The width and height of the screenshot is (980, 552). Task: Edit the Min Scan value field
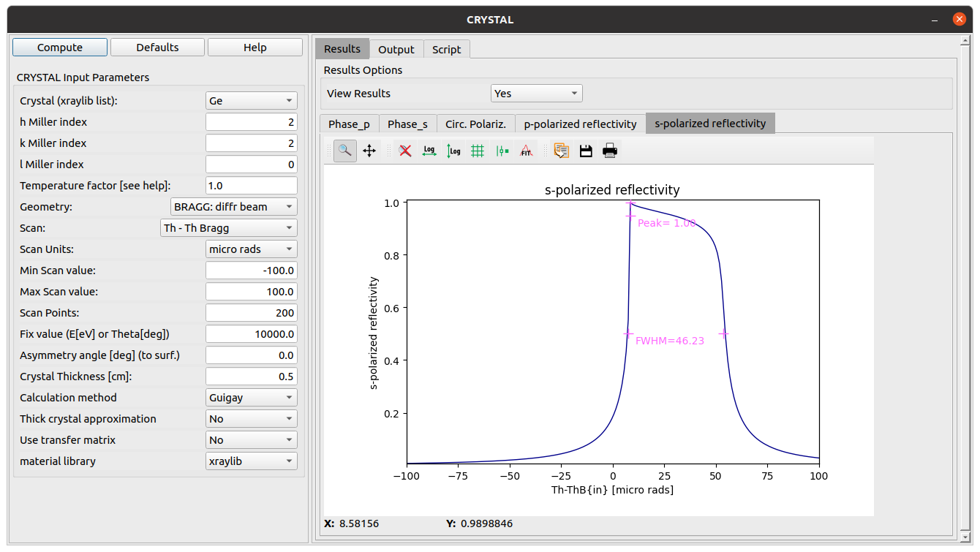point(252,271)
